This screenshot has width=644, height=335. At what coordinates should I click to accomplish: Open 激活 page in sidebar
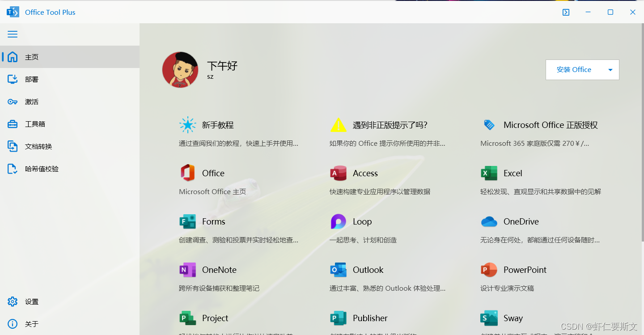click(x=70, y=102)
